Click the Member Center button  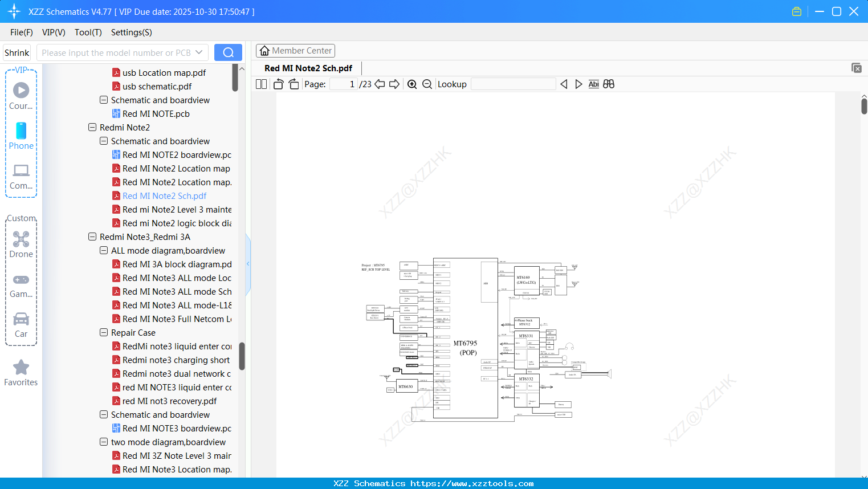pos(295,51)
